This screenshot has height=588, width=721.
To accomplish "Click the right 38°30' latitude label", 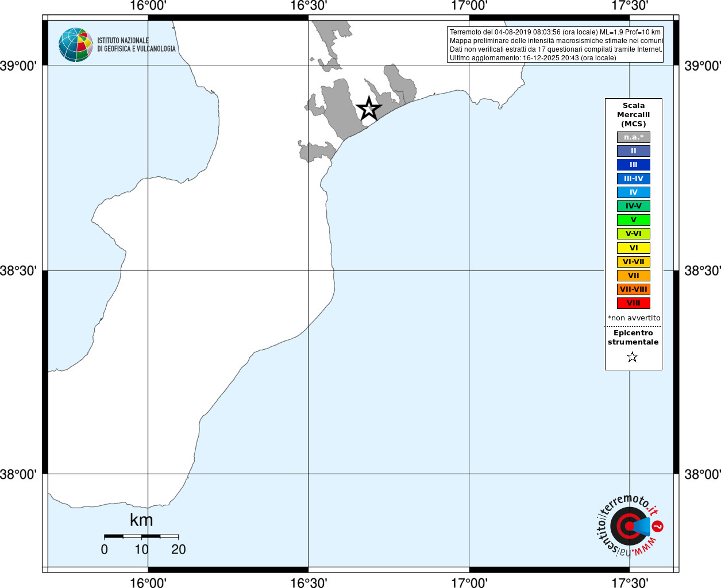I will [702, 270].
